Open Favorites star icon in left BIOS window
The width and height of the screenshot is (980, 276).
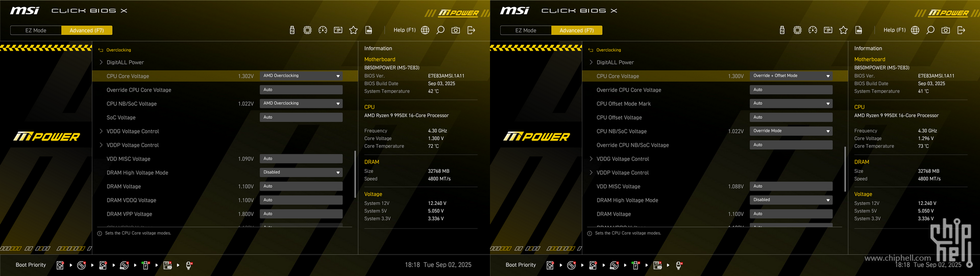(x=353, y=30)
